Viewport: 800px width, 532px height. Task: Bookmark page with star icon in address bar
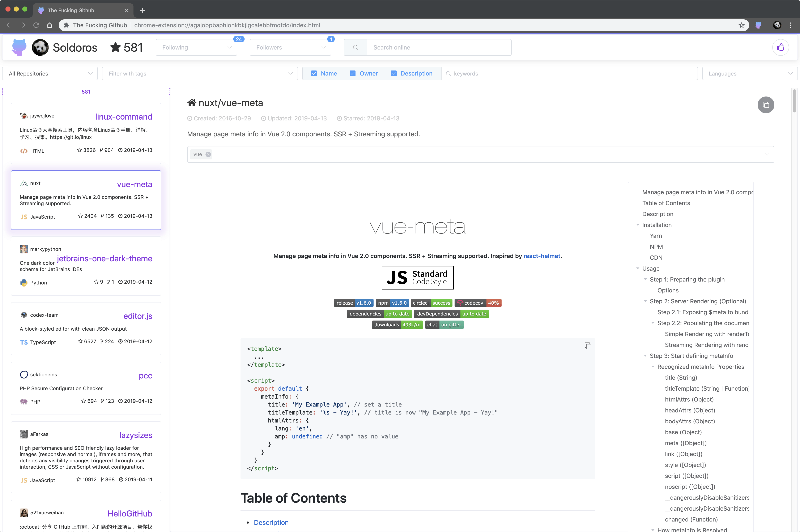click(742, 25)
